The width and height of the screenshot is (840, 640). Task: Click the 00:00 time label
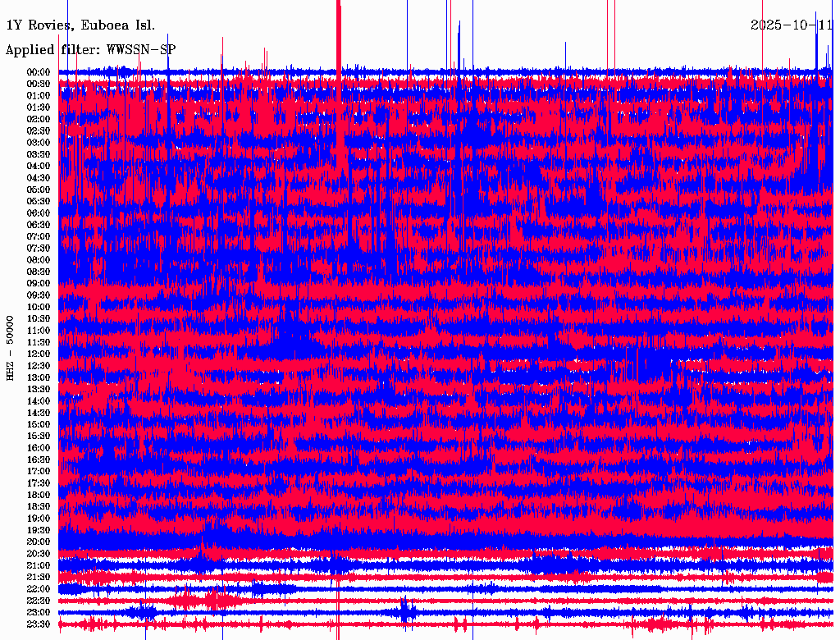[39, 72]
